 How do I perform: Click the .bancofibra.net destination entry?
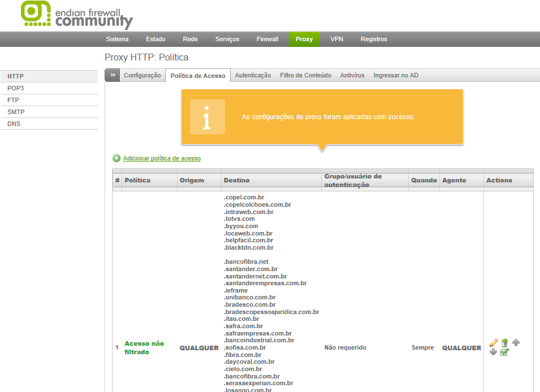(x=246, y=262)
